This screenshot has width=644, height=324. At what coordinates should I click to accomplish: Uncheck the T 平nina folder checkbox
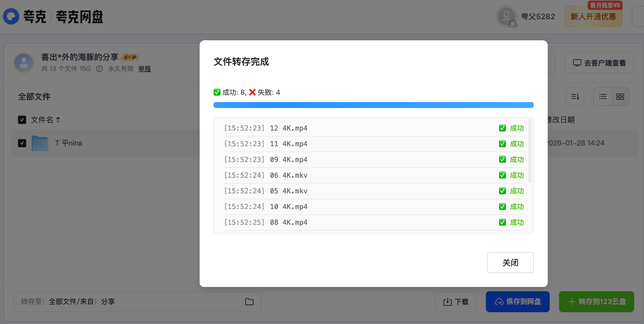(x=22, y=143)
